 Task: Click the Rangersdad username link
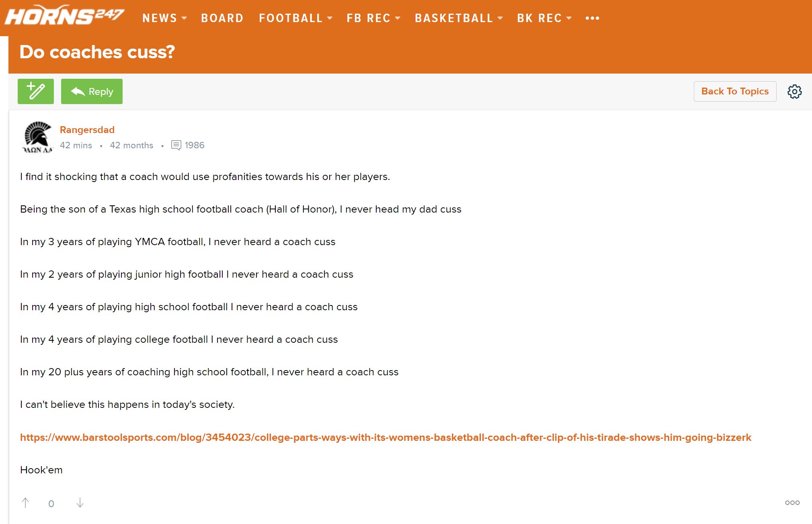87,129
